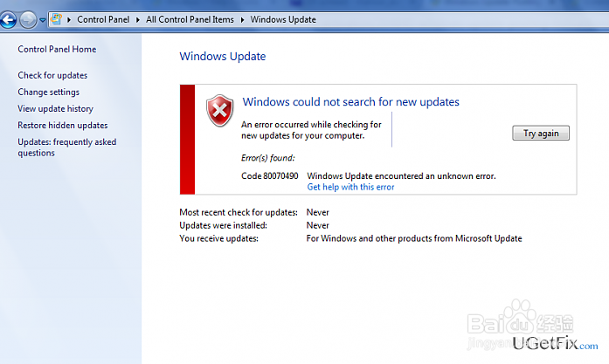Click the Windows Update page heading
The height and width of the screenshot is (364, 609).
click(223, 56)
